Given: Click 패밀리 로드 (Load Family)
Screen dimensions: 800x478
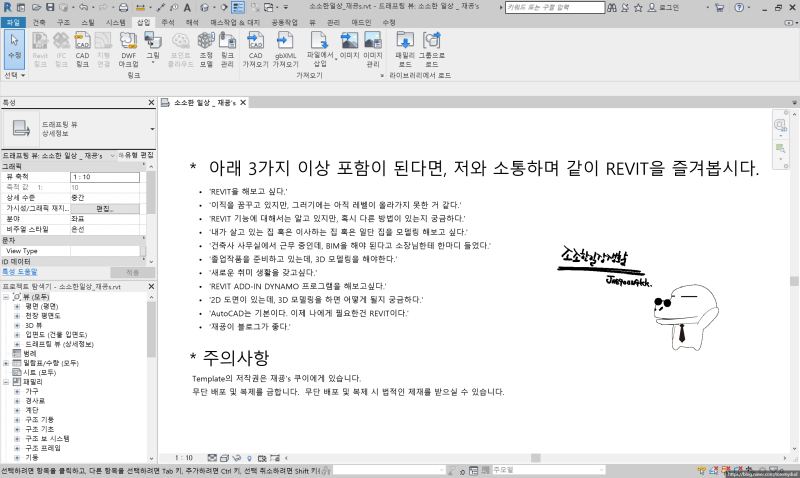Looking at the screenshot, I should coord(405,49).
